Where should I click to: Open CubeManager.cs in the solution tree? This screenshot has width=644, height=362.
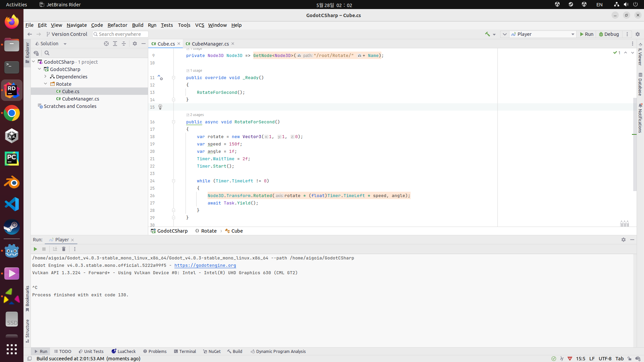tap(80, 99)
